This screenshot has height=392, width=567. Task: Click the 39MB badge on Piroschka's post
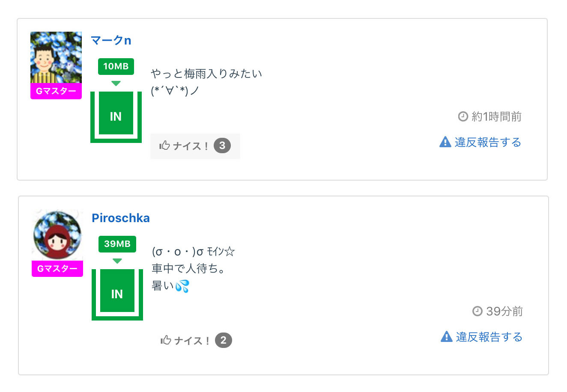(x=117, y=244)
